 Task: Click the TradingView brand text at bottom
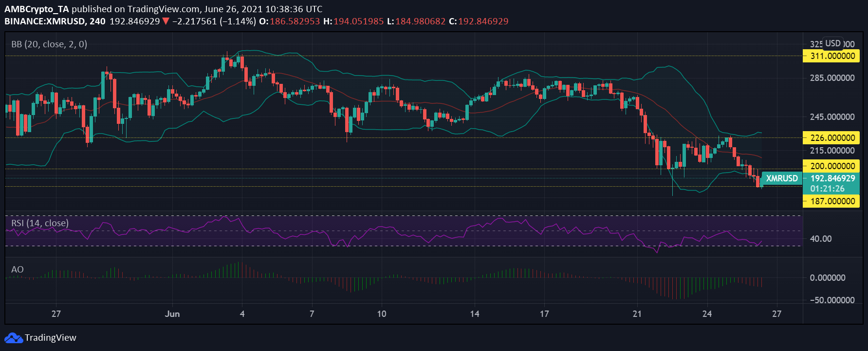pos(51,338)
